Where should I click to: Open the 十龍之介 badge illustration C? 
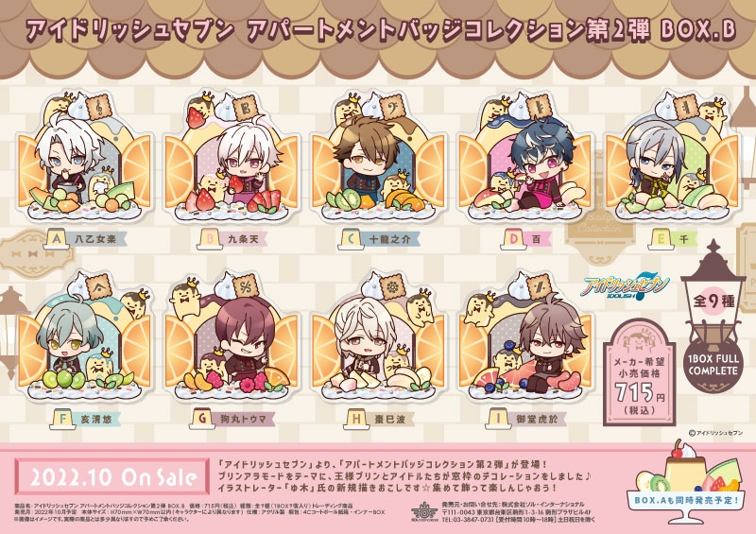coord(379,157)
